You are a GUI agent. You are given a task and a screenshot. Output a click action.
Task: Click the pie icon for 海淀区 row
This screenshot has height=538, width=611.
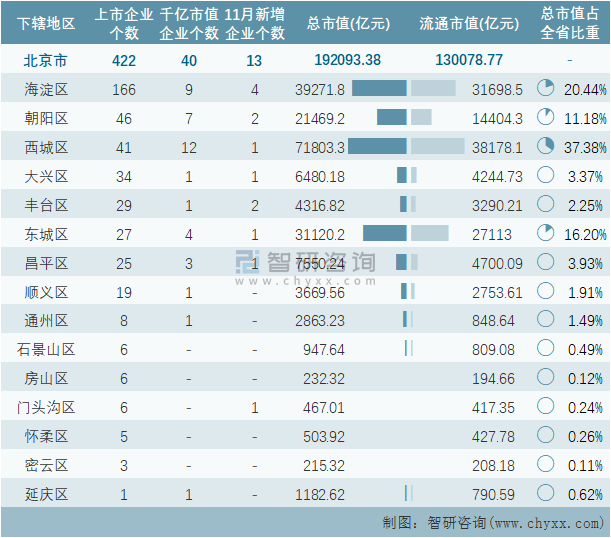545,89
